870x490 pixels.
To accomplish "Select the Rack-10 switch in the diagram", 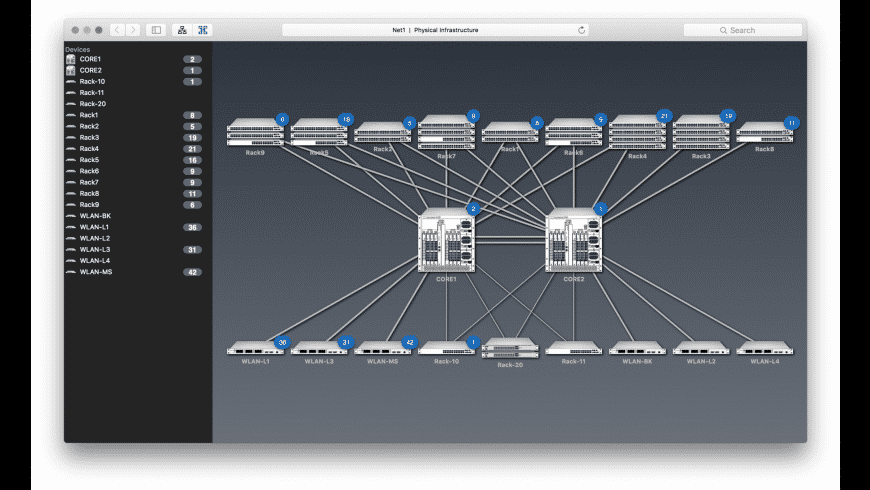I will (446, 348).
